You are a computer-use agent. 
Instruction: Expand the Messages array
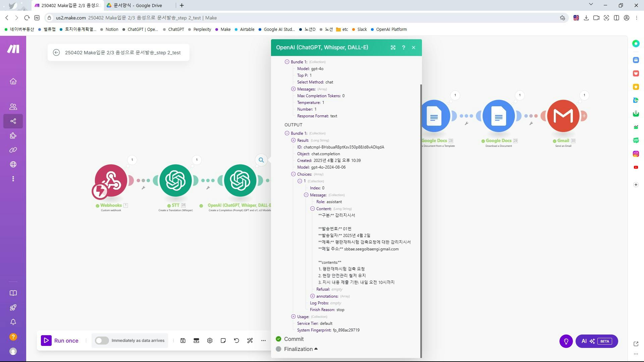point(293,89)
